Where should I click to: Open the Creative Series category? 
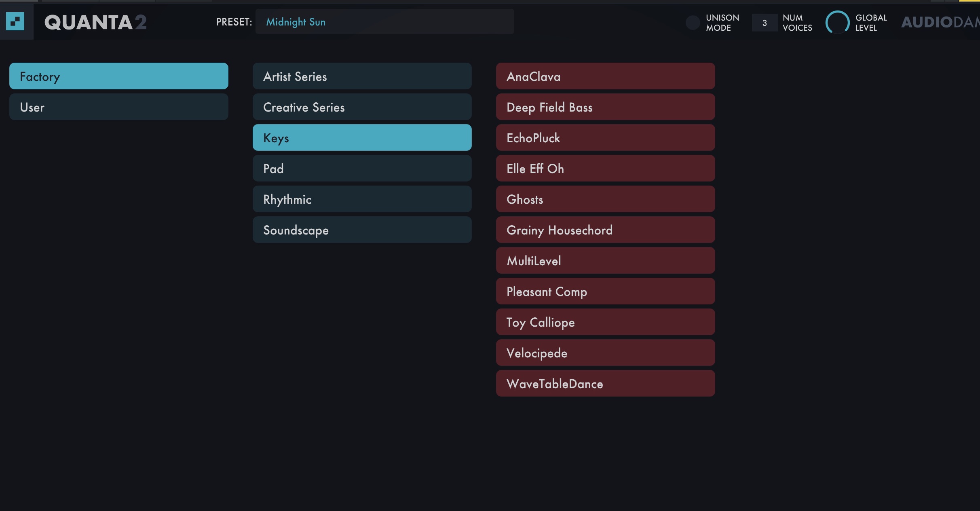(362, 107)
